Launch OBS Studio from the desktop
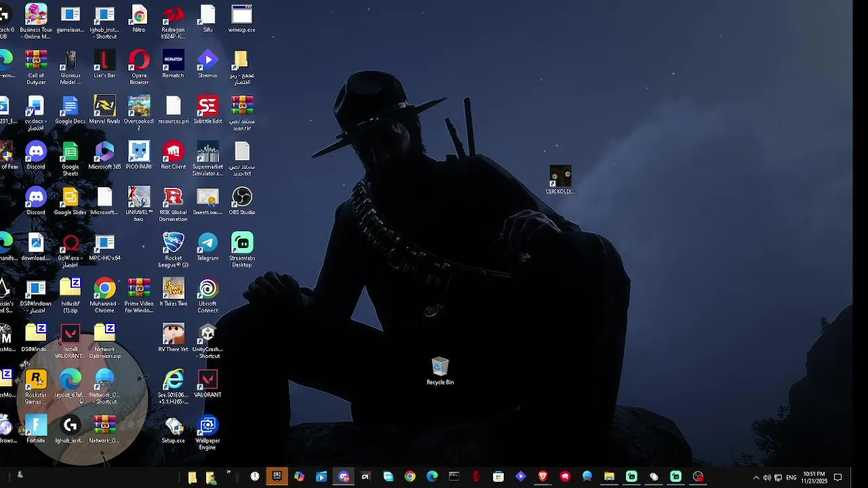 pyautogui.click(x=242, y=201)
